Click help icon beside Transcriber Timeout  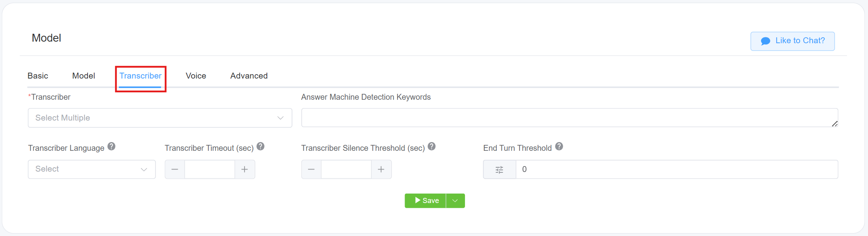coord(261,146)
